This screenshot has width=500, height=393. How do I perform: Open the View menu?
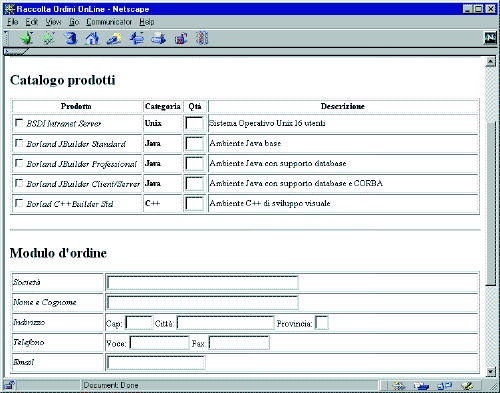pos(53,22)
